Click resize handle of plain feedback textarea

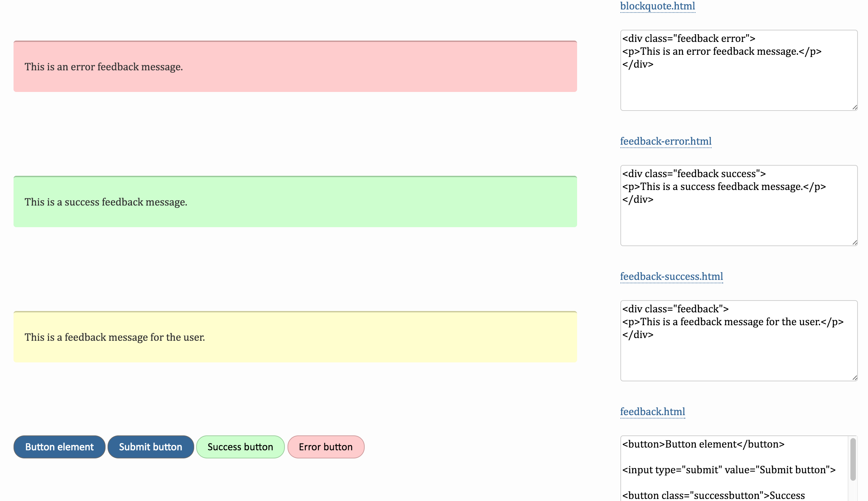coord(854,378)
